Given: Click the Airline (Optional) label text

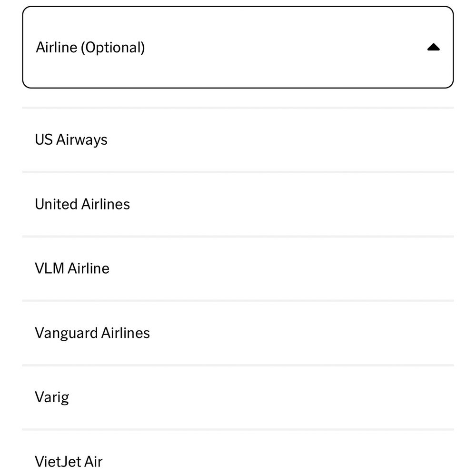Looking at the screenshot, I should 90,47.
